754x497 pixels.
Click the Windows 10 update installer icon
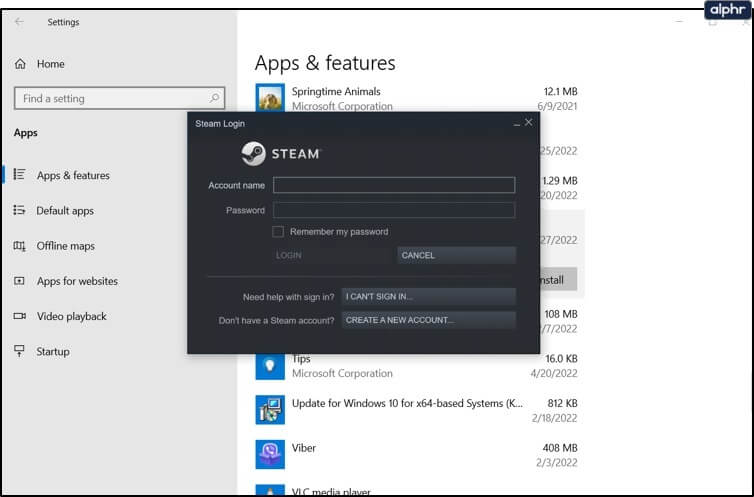(x=270, y=410)
